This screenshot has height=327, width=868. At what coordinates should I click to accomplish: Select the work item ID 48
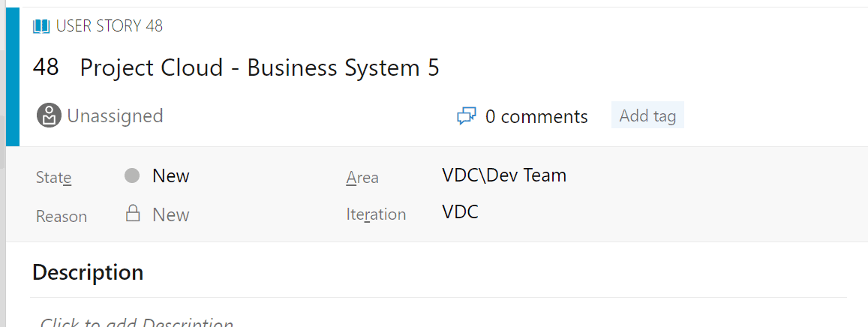46,67
